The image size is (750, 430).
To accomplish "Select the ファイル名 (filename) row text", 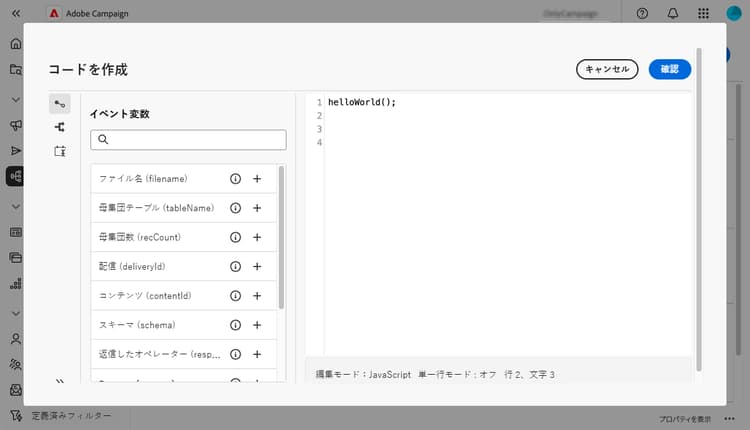I will tap(143, 179).
